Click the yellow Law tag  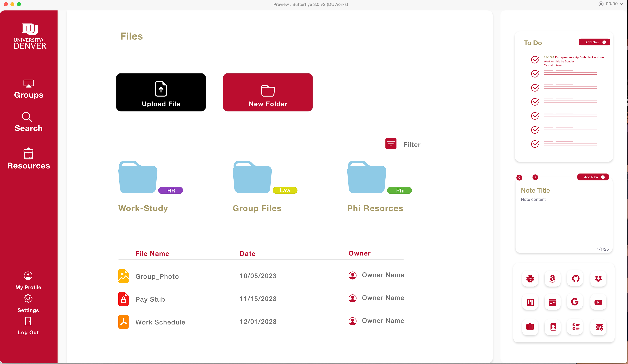285,190
